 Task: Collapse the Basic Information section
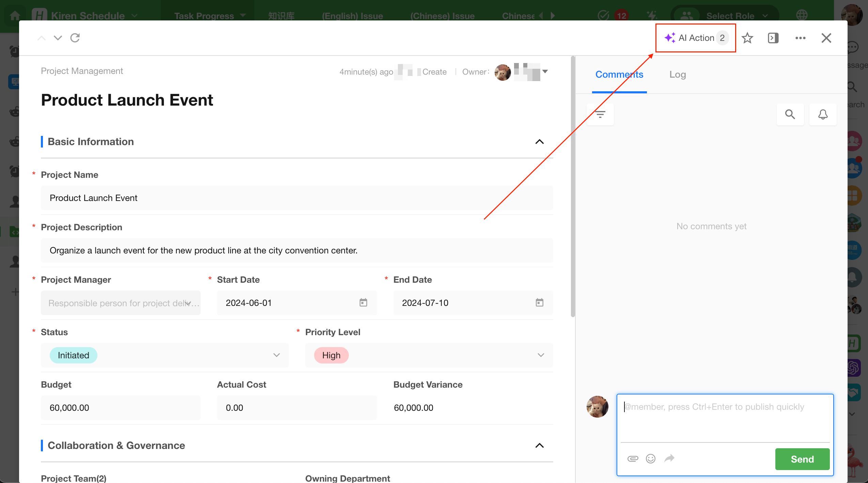point(539,142)
